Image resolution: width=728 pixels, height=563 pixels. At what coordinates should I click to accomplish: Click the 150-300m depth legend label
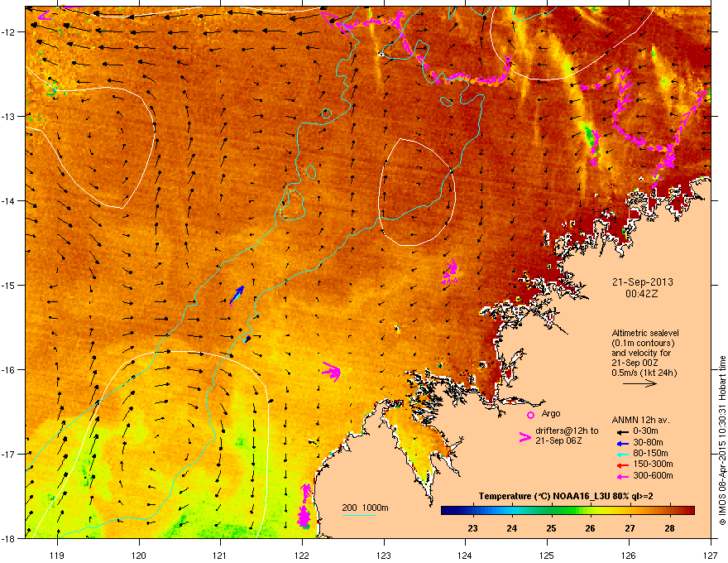click(x=653, y=464)
